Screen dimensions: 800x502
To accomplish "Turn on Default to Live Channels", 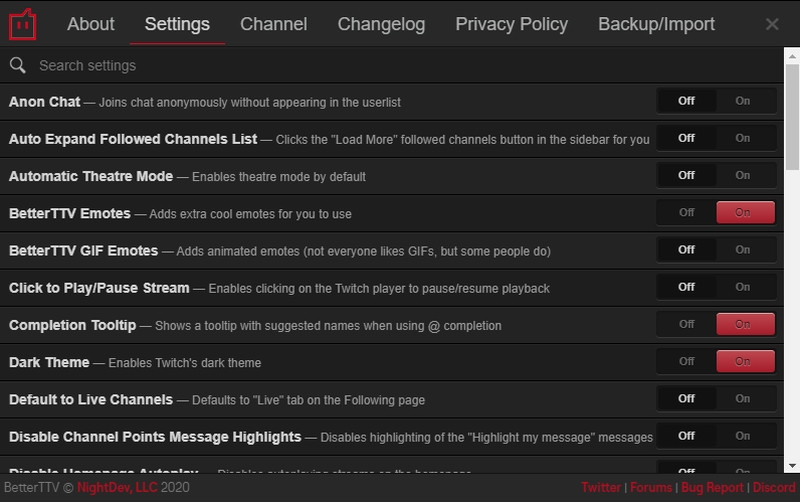I will point(743,398).
